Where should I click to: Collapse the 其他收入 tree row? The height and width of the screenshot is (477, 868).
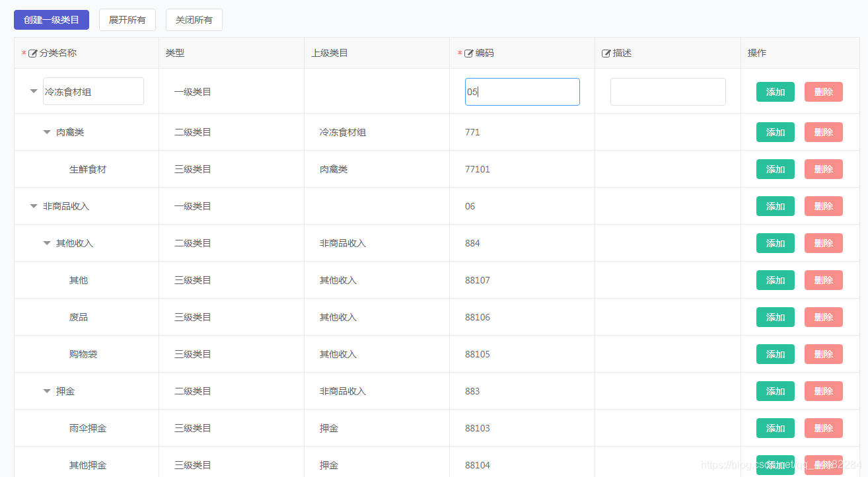point(47,243)
